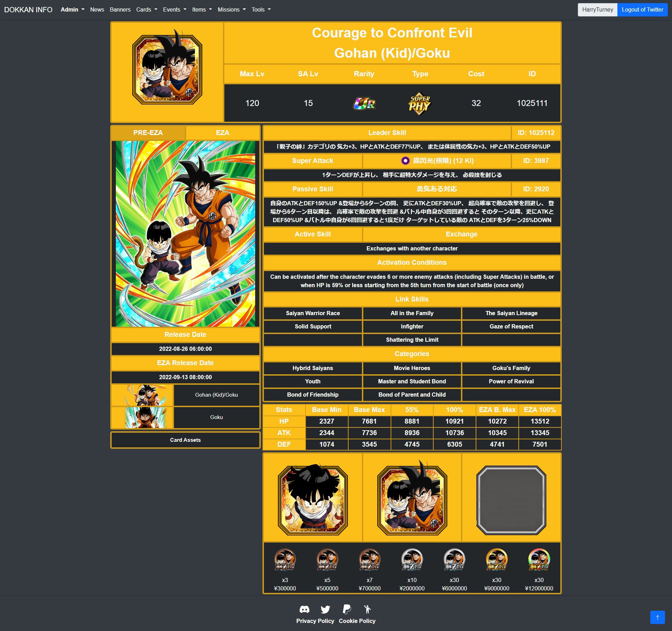Click the Gohan/Goku card thumbnail in the awakening row
The image size is (672, 631).
pos(412,498)
